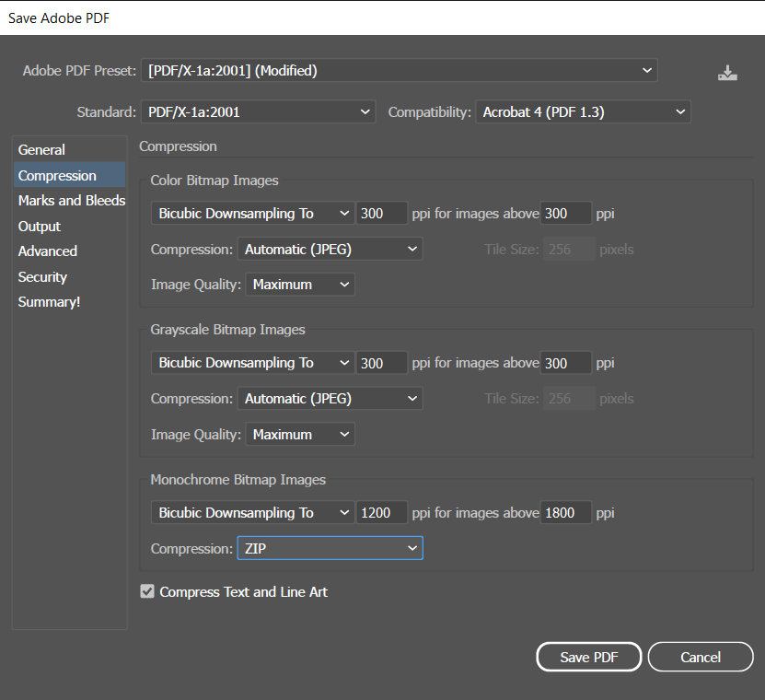Click the Cancel button

click(x=701, y=657)
